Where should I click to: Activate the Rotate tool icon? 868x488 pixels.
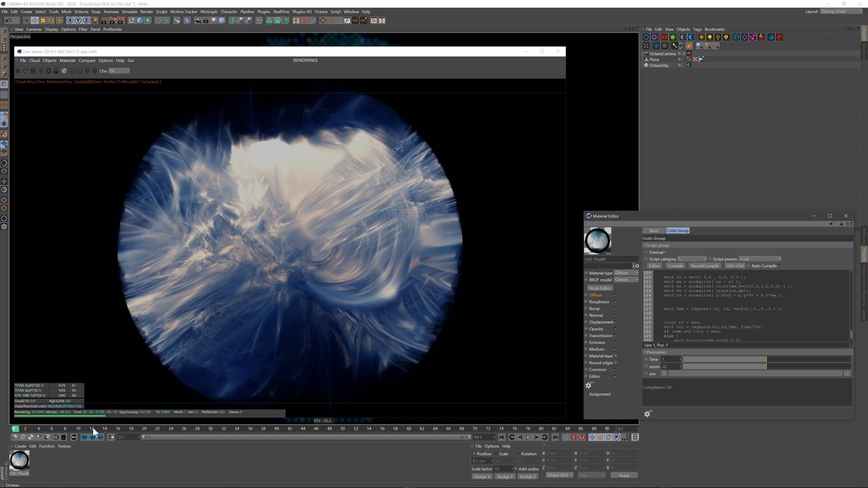pyautogui.click(x=51, y=20)
